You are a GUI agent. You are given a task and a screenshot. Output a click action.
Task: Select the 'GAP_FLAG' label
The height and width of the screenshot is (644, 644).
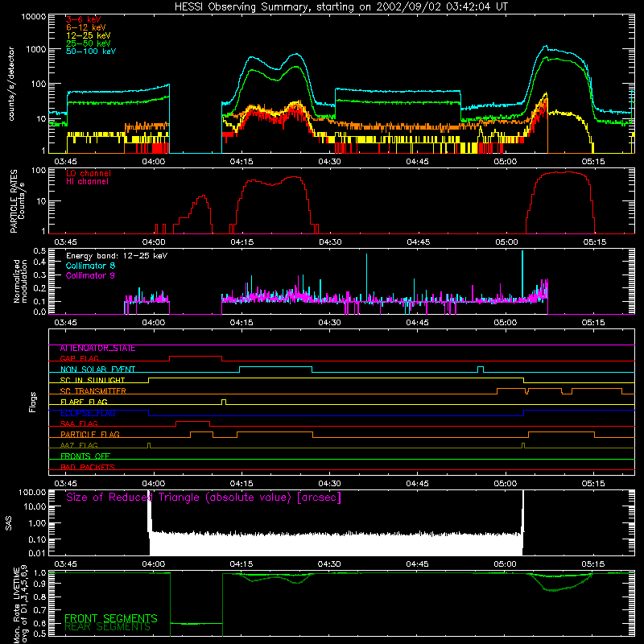click(79, 358)
